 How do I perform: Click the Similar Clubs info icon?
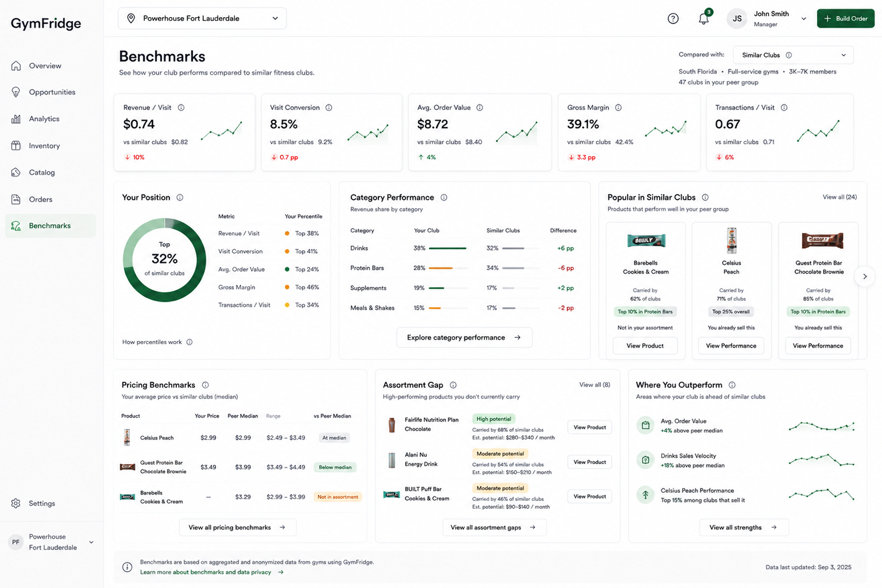pos(789,55)
